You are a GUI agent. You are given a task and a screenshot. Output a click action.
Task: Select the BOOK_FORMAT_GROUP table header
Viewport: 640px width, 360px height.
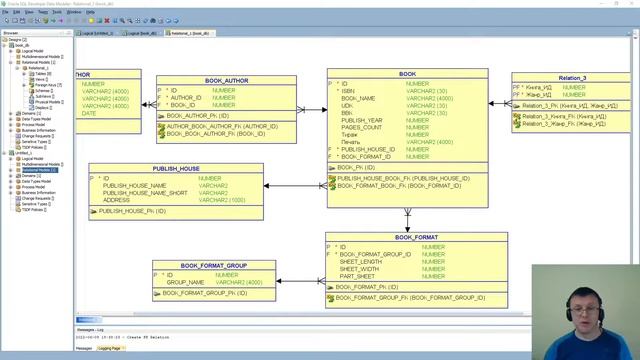pyautogui.click(x=214, y=266)
